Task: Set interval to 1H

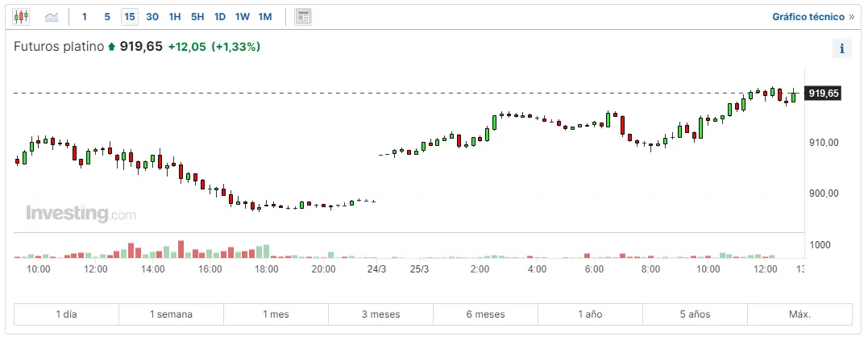Action: point(175,16)
